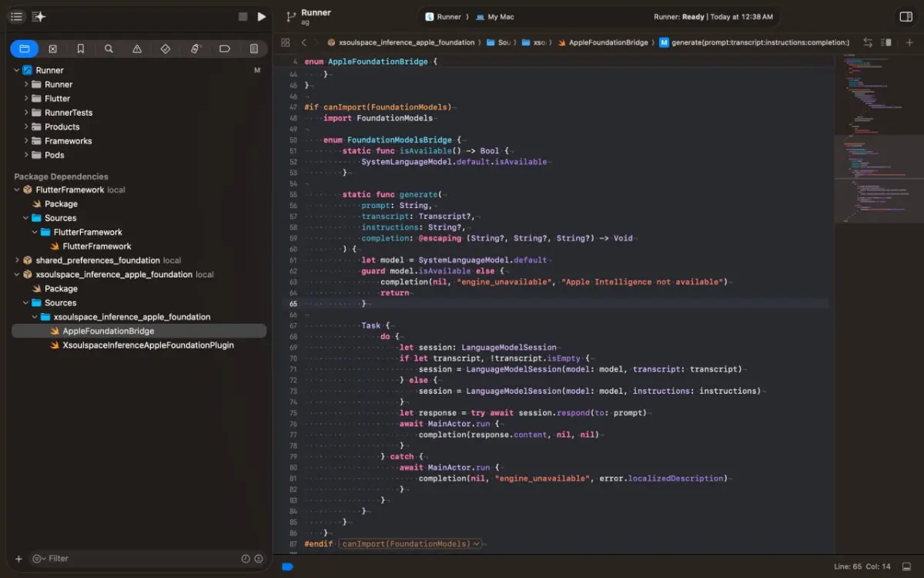Expand the Flutter folder
This screenshot has height=578, width=924.
[x=26, y=99]
